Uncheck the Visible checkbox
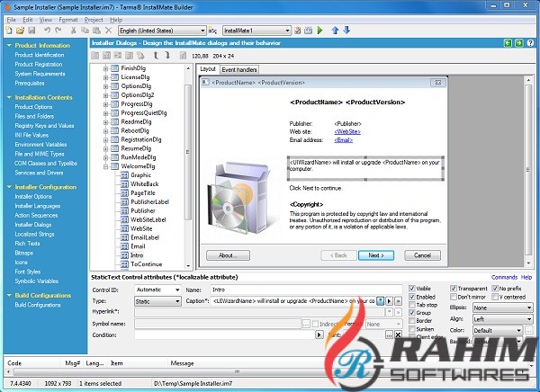The height and width of the screenshot is (392, 540). coord(412,289)
